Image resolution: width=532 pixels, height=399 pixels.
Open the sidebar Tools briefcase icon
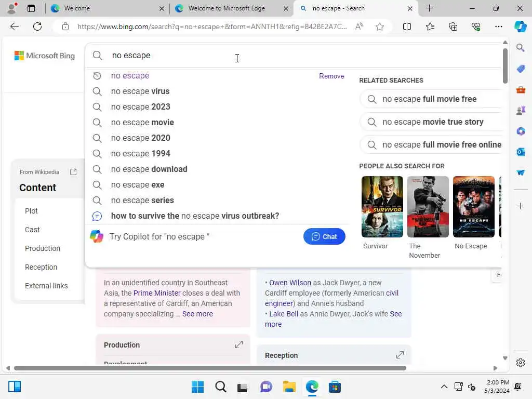[521, 90]
